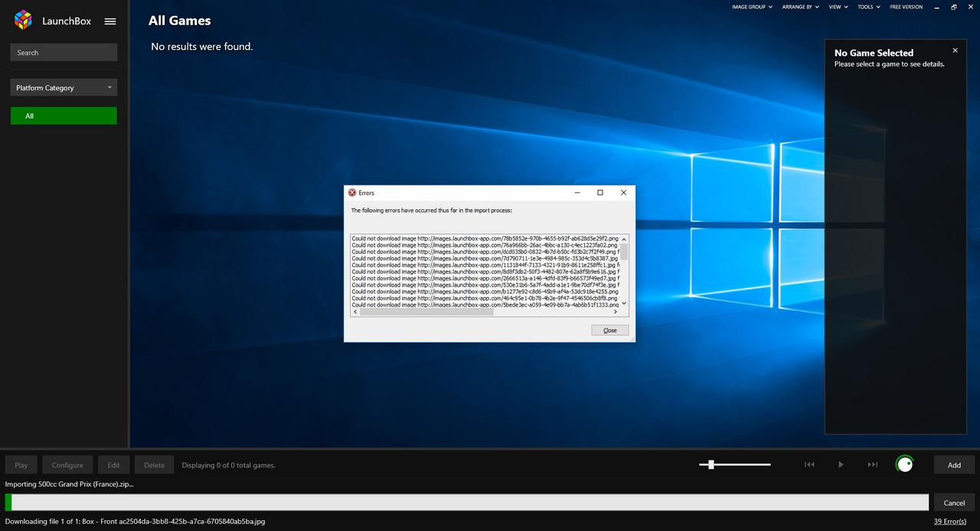
Task: Click the LaunchBox window restore button
Action: click(954, 7)
